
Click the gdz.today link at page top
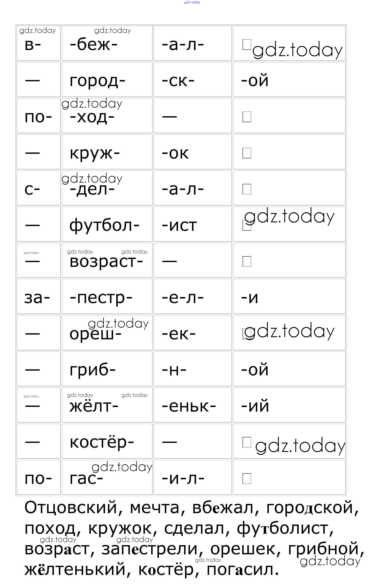coord(192,2)
